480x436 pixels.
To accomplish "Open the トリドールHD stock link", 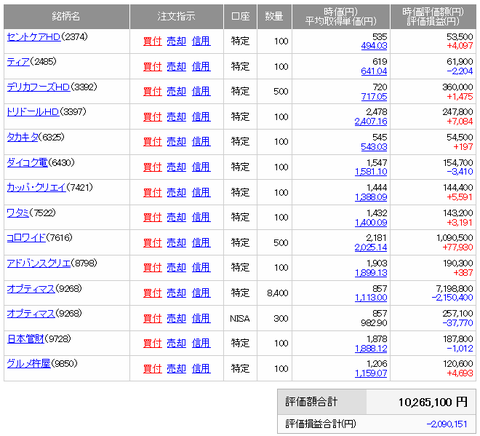I will click(33, 112).
